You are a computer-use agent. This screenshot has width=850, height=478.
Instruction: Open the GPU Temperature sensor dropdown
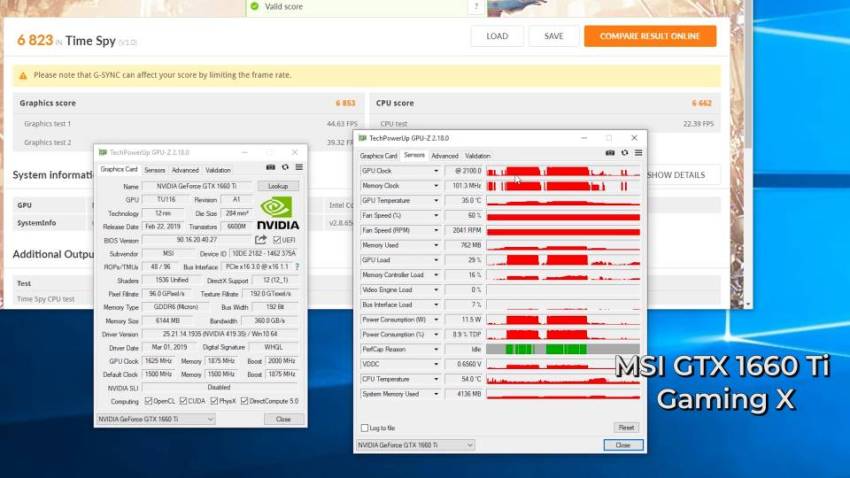click(x=436, y=201)
